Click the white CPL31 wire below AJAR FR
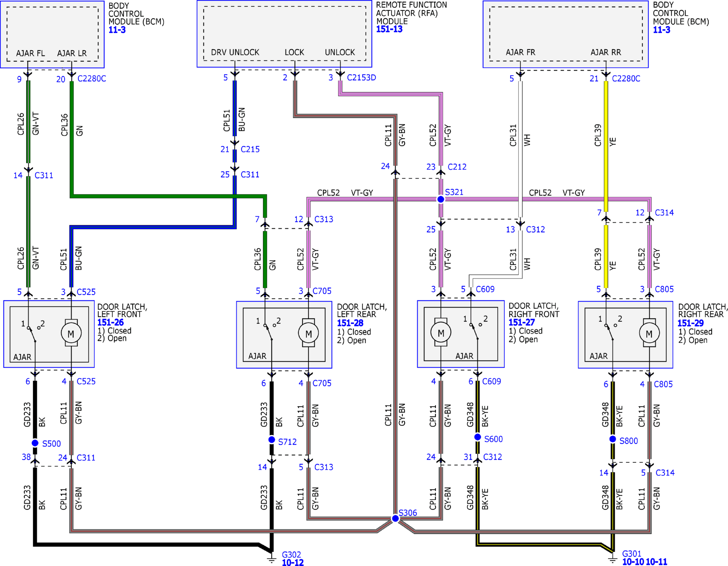The width and height of the screenshot is (728, 566). [x=521, y=149]
